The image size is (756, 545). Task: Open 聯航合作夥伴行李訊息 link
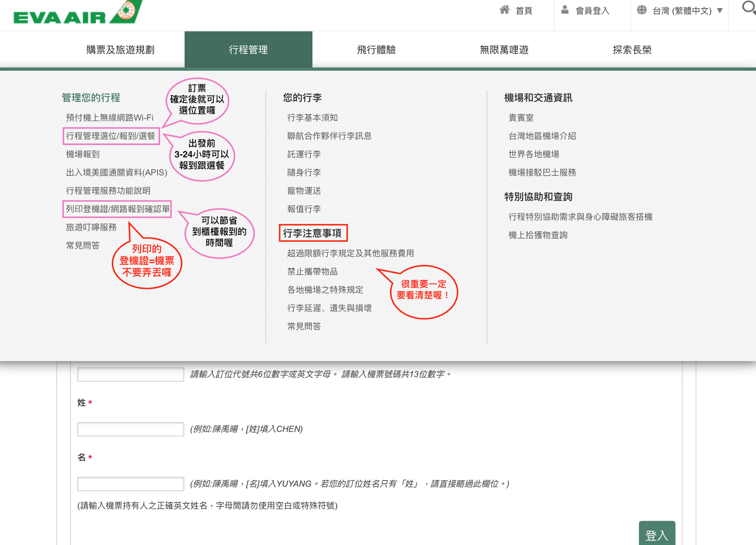(329, 136)
